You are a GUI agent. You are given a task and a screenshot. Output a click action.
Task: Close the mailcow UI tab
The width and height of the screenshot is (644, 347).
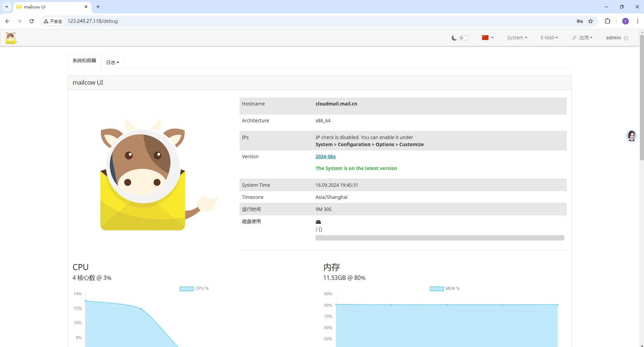86,7
